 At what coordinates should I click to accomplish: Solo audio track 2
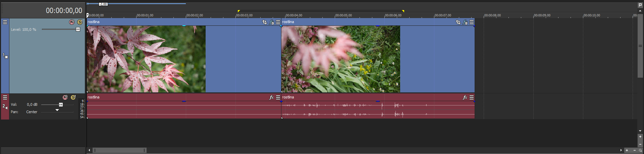tap(73, 97)
